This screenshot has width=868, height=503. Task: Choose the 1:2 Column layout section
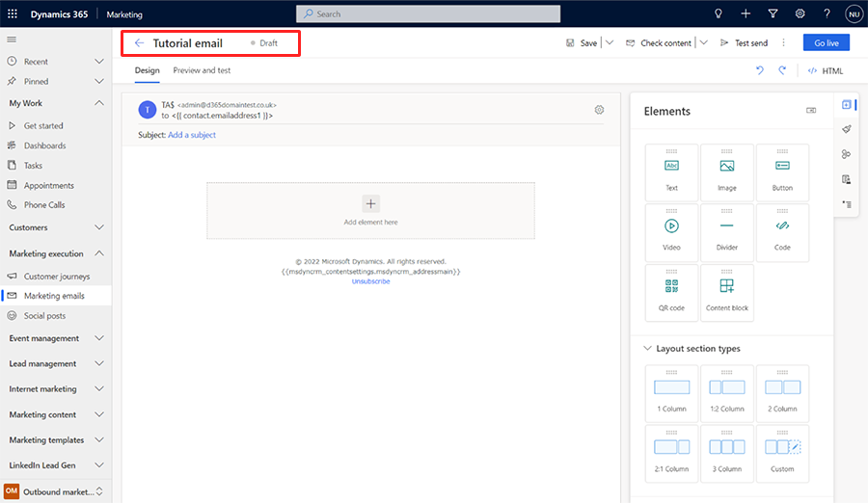coord(727,393)
